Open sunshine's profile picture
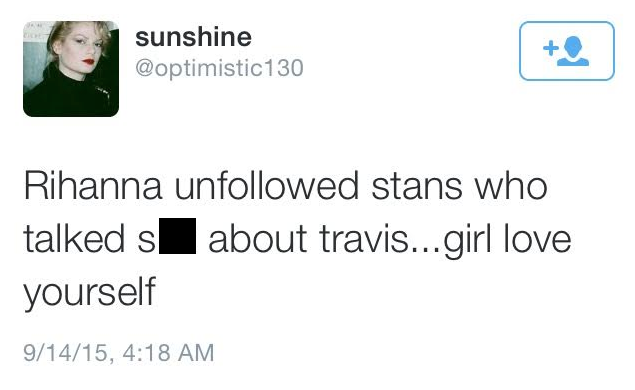Viewport: 635px width, 390px height. [x=71, y=69]
